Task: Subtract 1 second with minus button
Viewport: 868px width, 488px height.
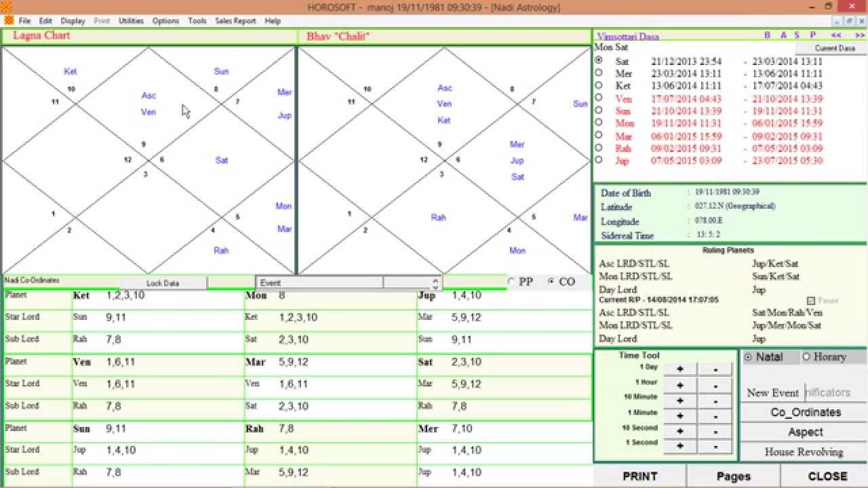Action: (x=715, y=446)
